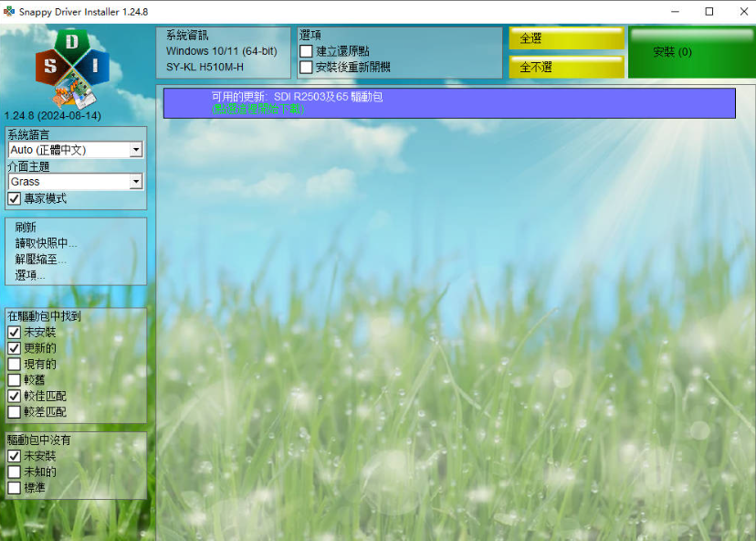Toggle the 較佳匹配 checkbox
This screenshot has width=756, height=541.
(x=15, y=397)
